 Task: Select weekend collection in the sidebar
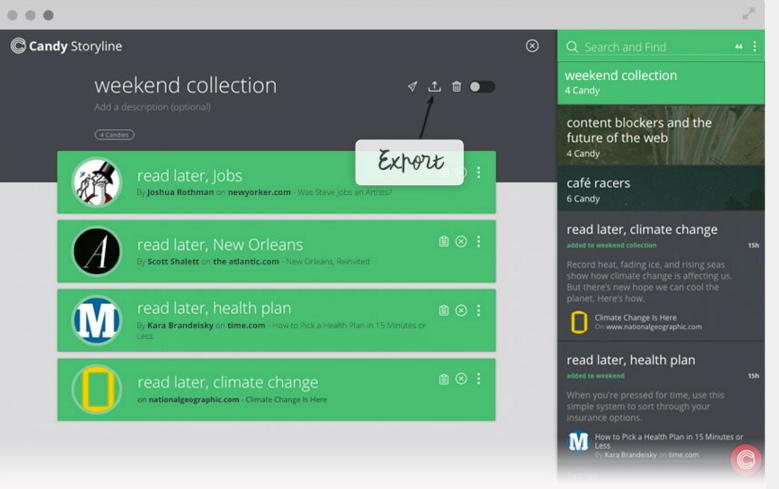point(661,82)
